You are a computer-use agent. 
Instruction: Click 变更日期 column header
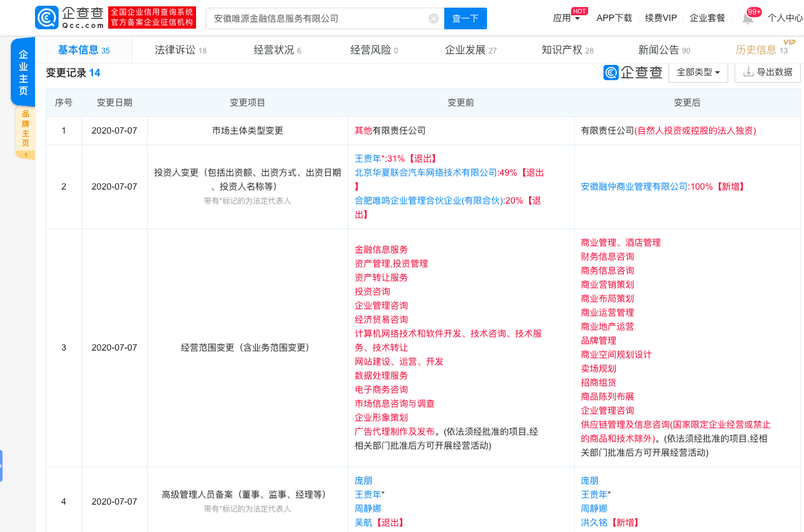[115, 102]
